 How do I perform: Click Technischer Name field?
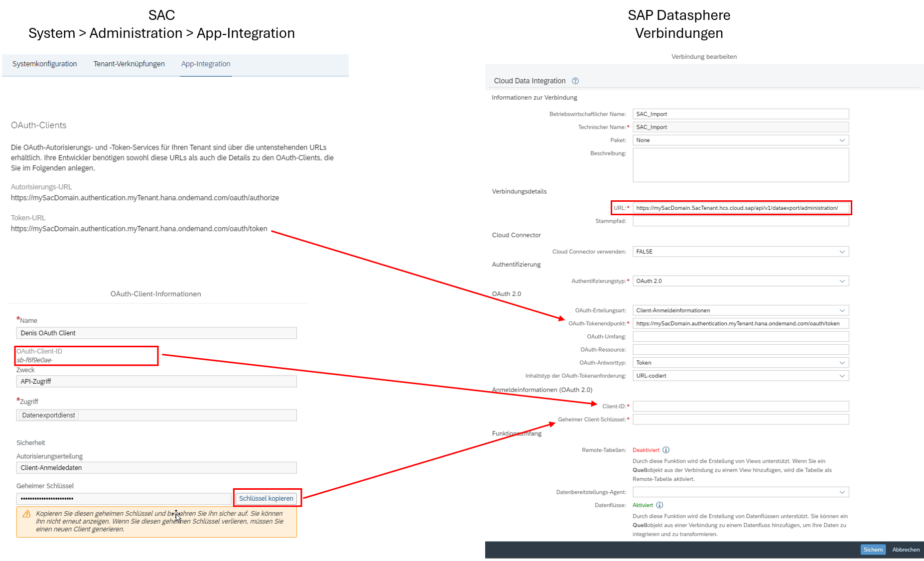pos(741,127)
